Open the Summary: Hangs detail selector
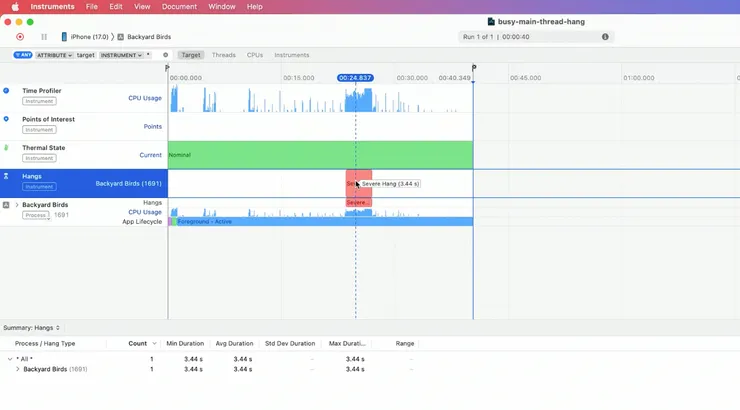The image size is (740, 410). click(x=32, y=327)
